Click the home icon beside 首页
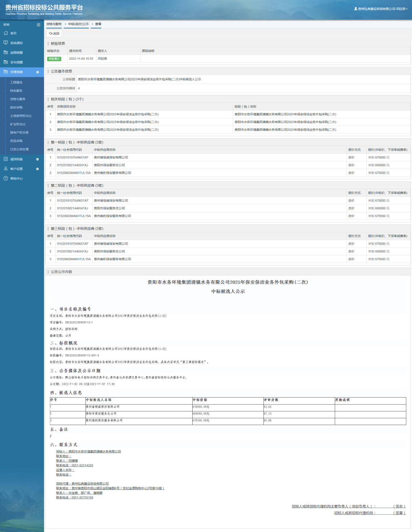 tap(5, 33)
